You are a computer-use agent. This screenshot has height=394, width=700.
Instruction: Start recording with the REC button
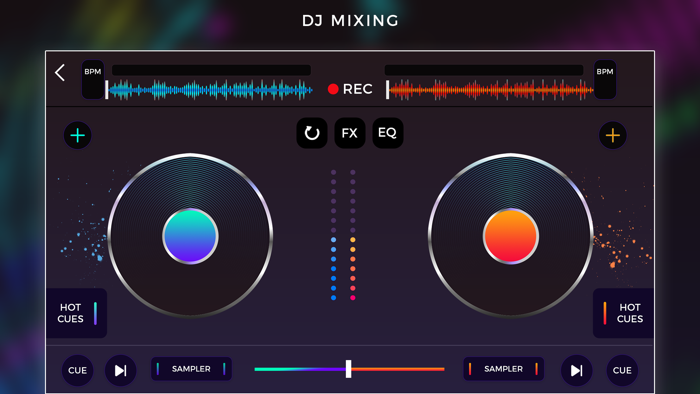(350, 89)
